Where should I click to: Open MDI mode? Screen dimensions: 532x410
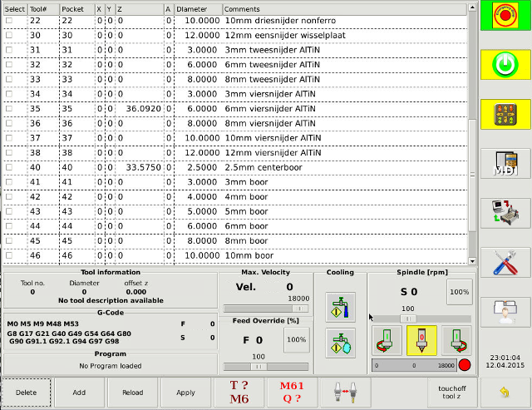(x=505, y=165)
